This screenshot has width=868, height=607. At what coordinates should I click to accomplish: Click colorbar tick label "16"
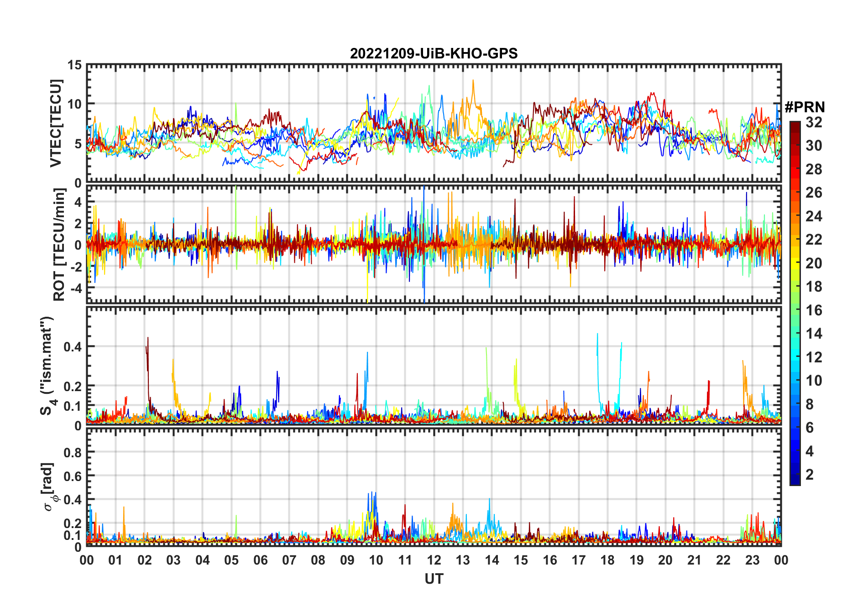tap(814, 310)
